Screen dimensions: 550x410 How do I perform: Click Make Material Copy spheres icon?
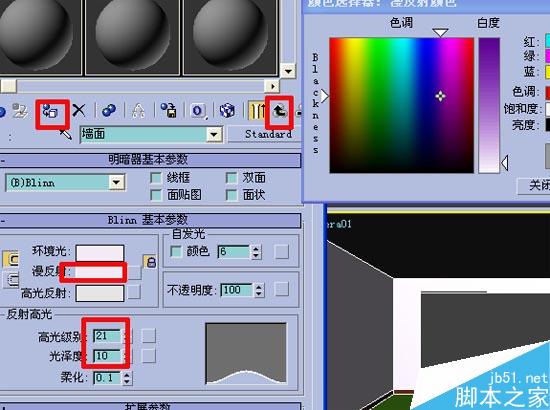(x=109, y=111)
